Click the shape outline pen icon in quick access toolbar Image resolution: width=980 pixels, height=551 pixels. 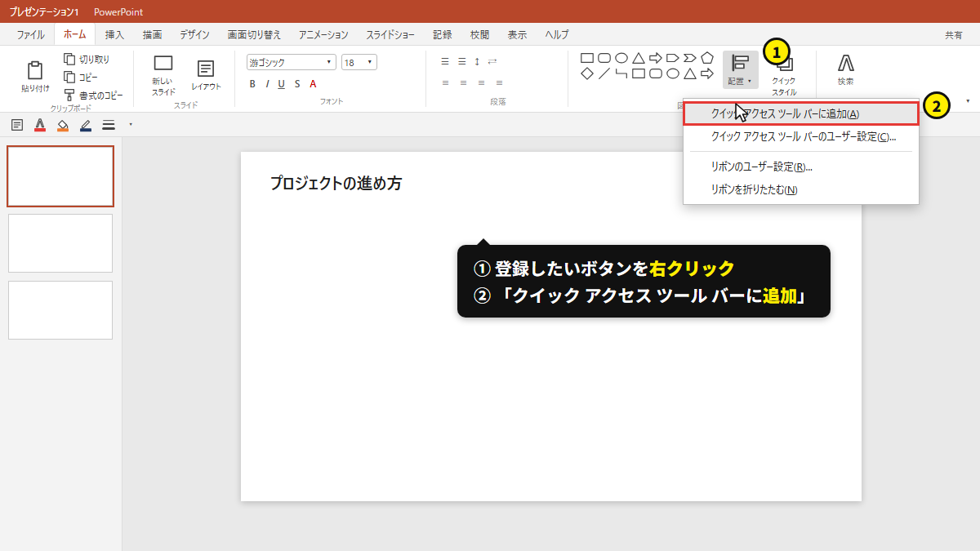pyautogui.click(x=86, y=125)
